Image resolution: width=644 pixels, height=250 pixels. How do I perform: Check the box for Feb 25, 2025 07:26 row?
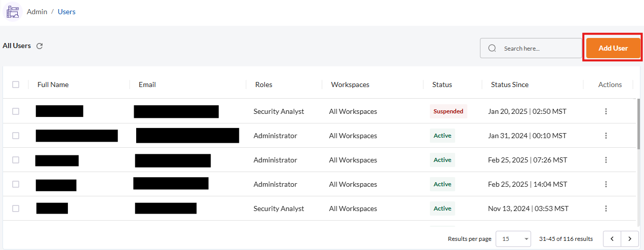coord(16,160)
